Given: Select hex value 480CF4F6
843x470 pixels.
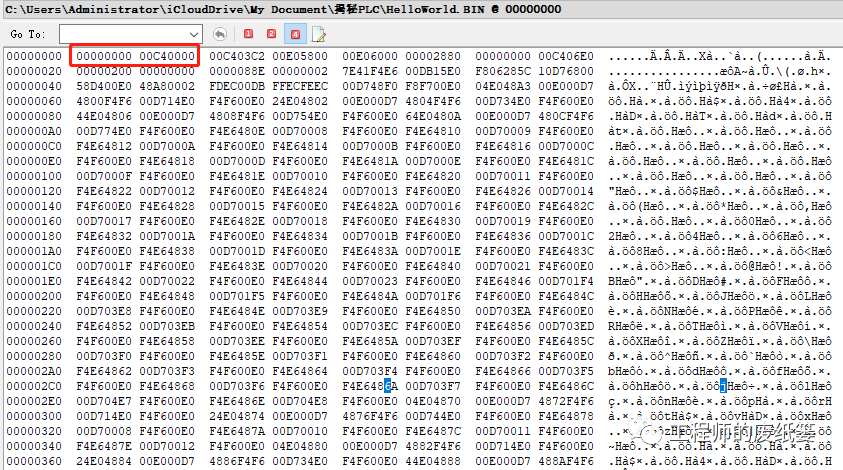Looking at the screenshot, I should click(x=566, y=116).
